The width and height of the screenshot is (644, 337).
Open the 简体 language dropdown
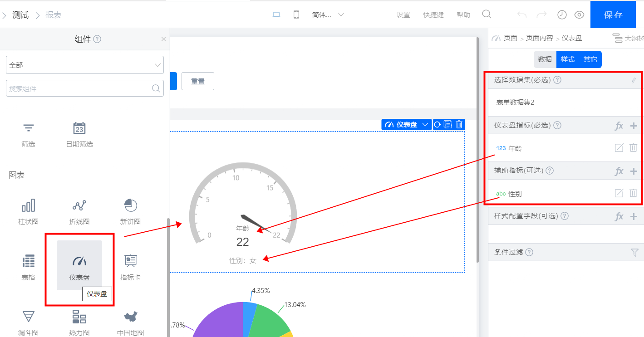tap(328, 15)
